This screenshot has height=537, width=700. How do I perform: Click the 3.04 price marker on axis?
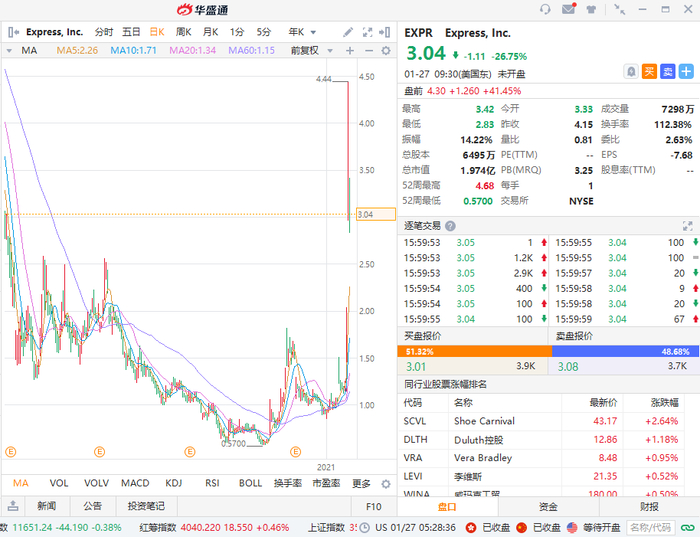(x=376, y=214)
